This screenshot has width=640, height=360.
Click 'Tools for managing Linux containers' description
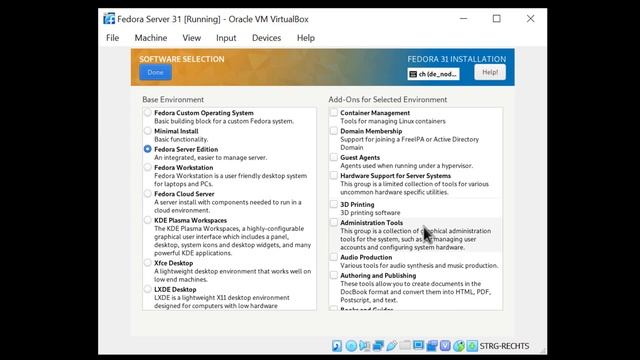[393, 121]
